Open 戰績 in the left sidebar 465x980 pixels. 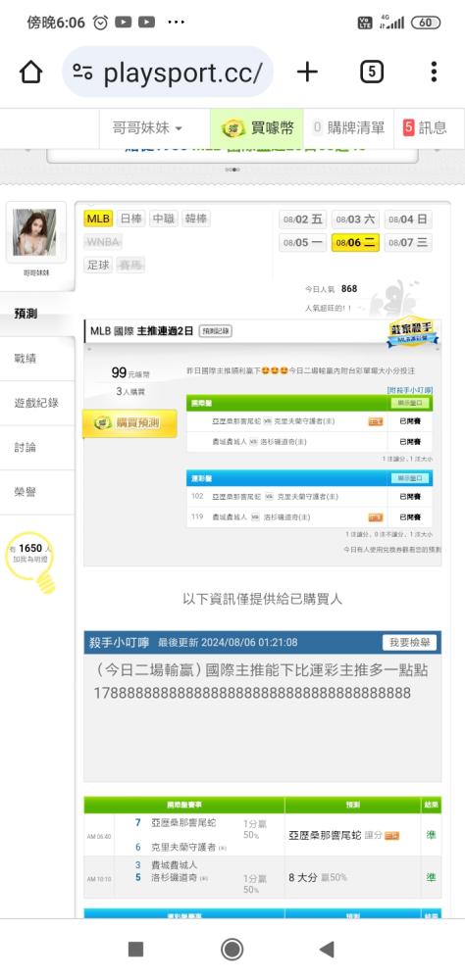[26, 358]
